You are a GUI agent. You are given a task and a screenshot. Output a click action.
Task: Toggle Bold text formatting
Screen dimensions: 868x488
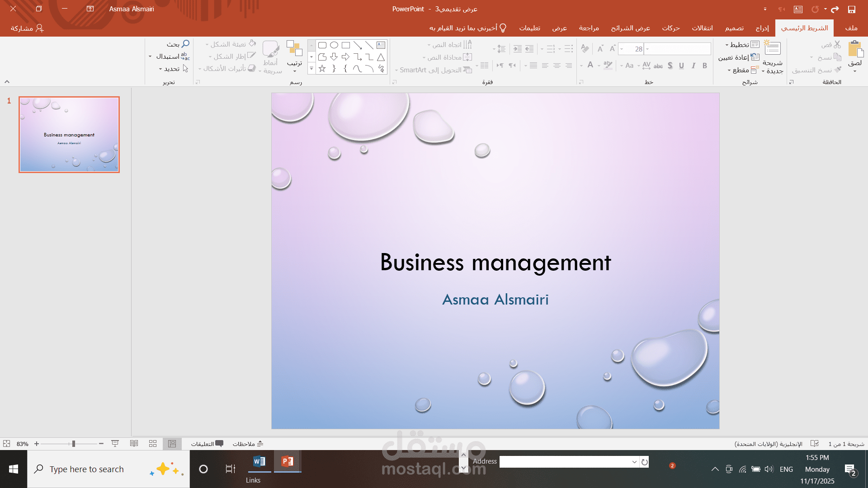704,66
